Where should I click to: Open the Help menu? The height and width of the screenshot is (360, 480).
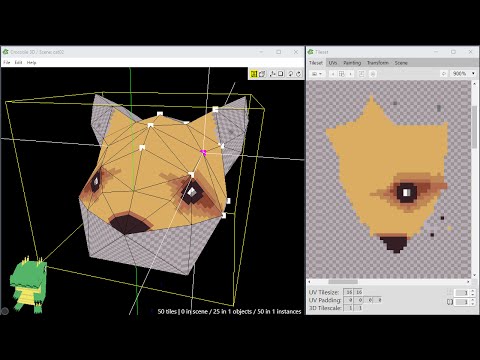(31, 62)
